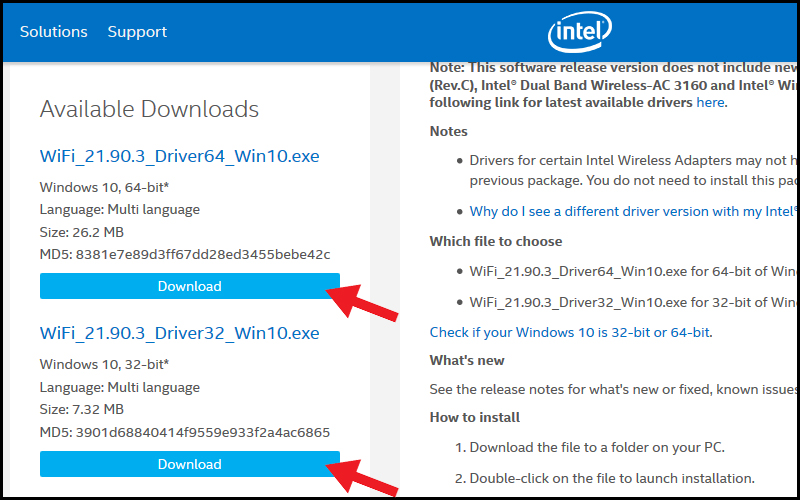Download the 32-bit WiFi driver
The height and width of the screenshot is (500, 800).
click(x=190, y=464)
